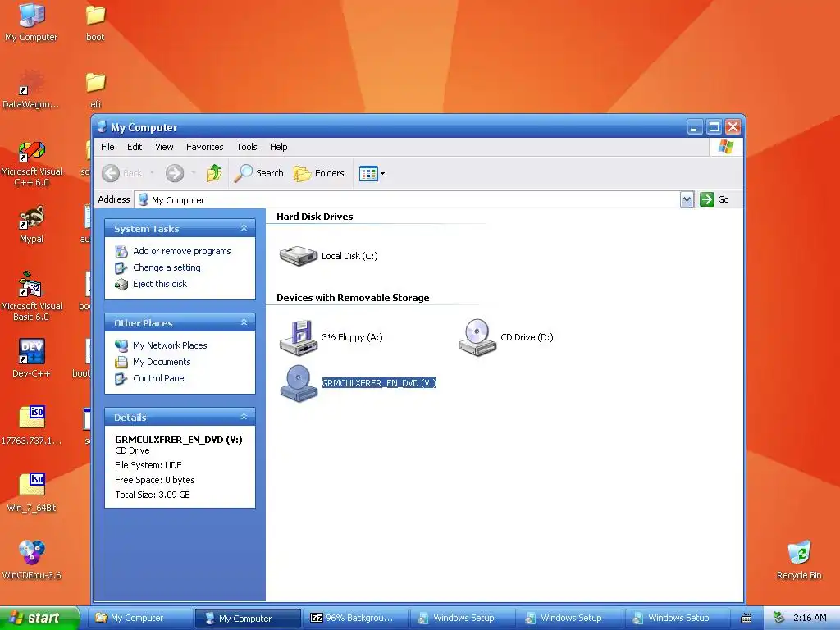Screen dimensions: 840x630
Task: Select the CD Drive (D:) icon
Action: coord(477,337)
